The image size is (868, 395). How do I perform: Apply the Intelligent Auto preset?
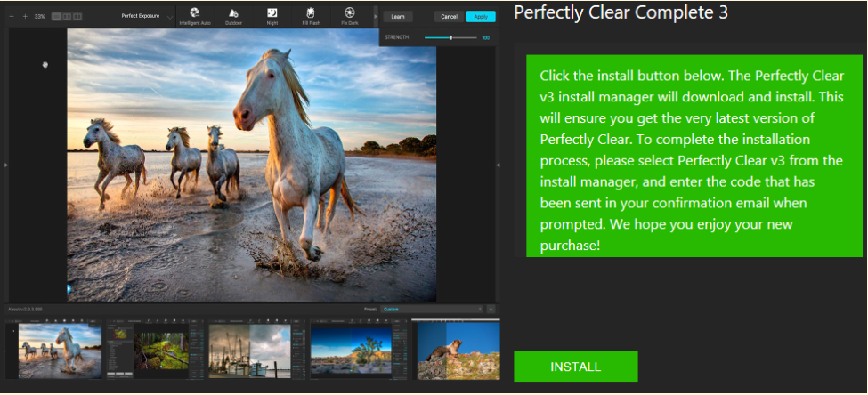point(194,17)
